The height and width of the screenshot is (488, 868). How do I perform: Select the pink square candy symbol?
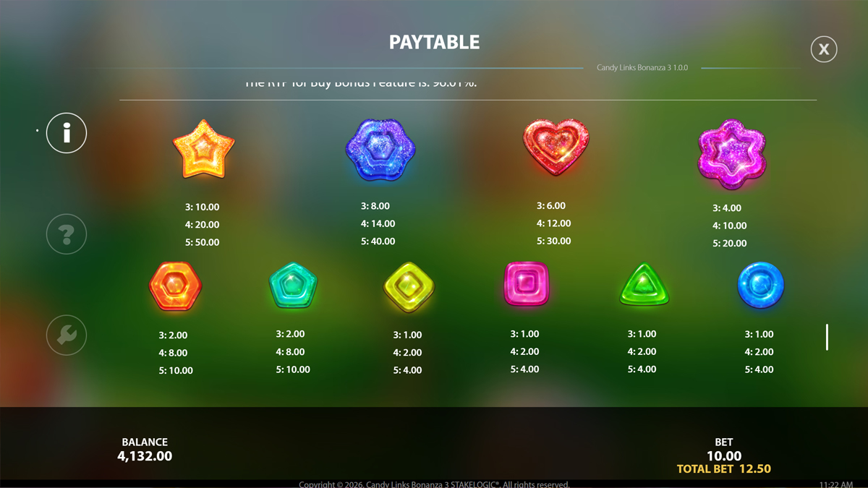pyautogui.click(x=526, y=283)
